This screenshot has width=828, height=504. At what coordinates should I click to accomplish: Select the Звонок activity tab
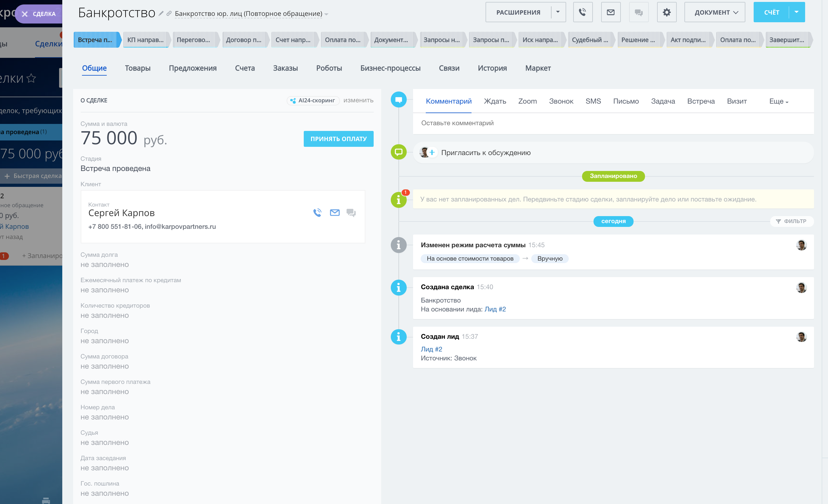(561, 101)
